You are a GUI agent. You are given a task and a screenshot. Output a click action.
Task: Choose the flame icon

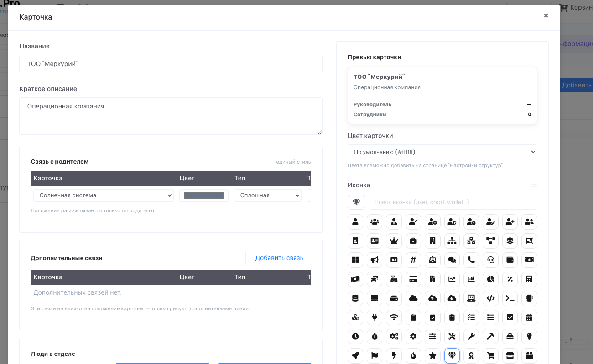pos(413,356)
